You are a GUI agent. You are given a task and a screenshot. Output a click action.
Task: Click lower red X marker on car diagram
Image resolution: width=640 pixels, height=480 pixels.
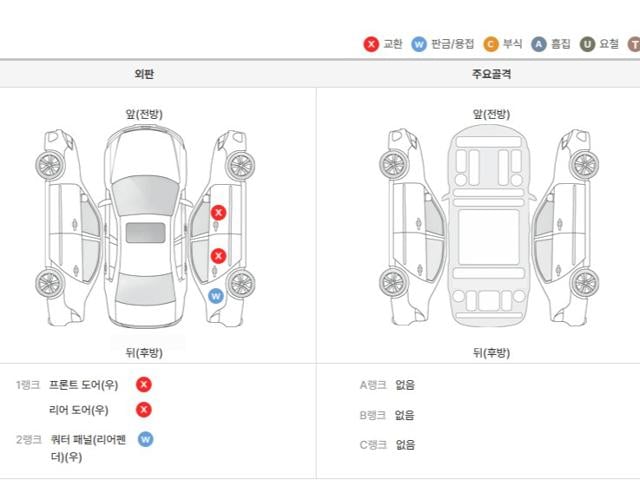(x=218, y=256)
